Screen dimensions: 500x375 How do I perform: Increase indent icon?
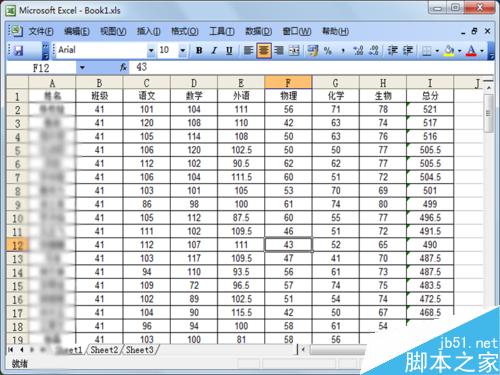pyautogui.click(x=408, y=51)
